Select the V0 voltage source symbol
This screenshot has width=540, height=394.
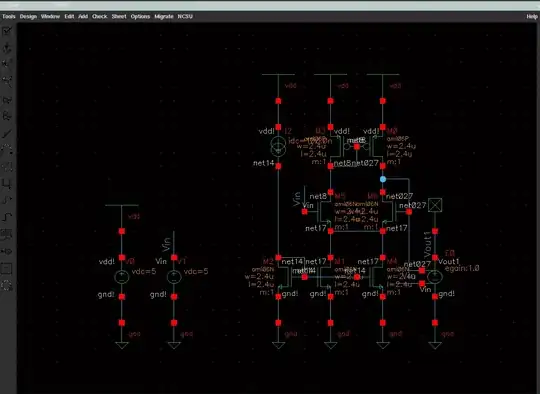point(122,277)
